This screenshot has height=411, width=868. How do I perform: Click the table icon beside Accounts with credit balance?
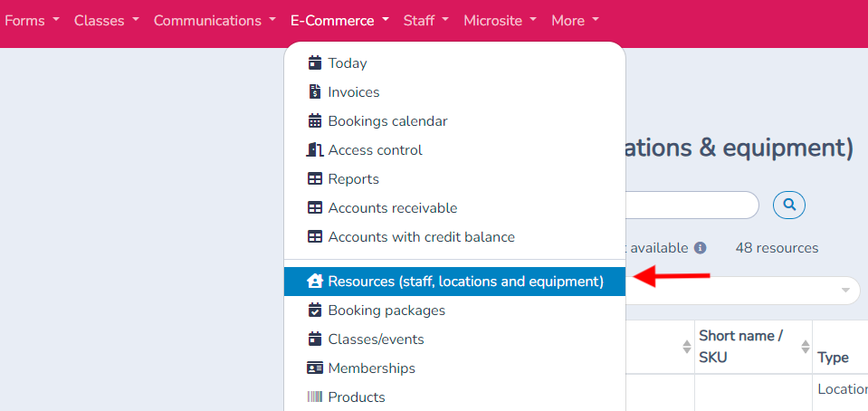[x=314, y=236]
